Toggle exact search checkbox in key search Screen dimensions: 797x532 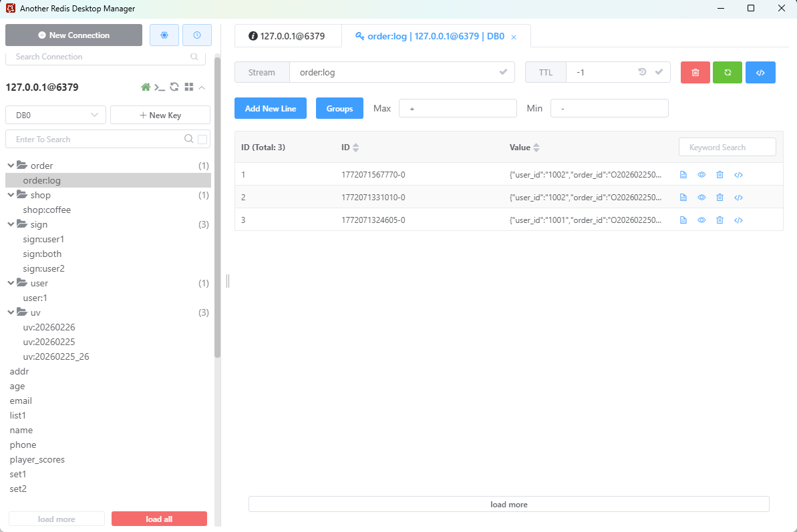click(202, 140)
